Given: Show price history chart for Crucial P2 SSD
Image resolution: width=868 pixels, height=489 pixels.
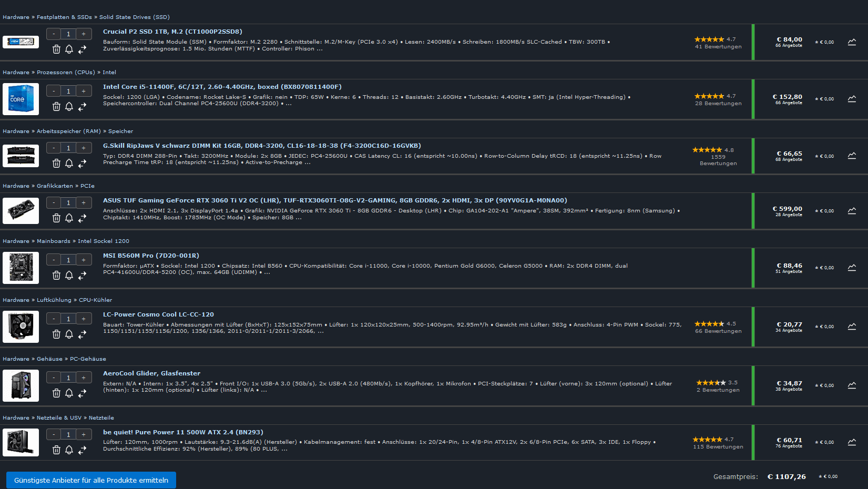Looking at the screenshot, I should tap(852, 42).
